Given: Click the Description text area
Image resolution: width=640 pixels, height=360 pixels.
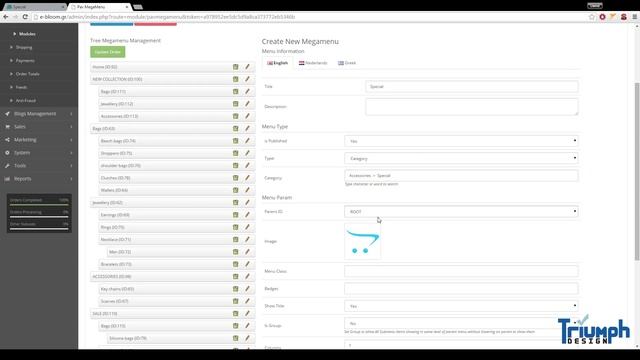Looking at the screenshot, I should pos(472,107).
